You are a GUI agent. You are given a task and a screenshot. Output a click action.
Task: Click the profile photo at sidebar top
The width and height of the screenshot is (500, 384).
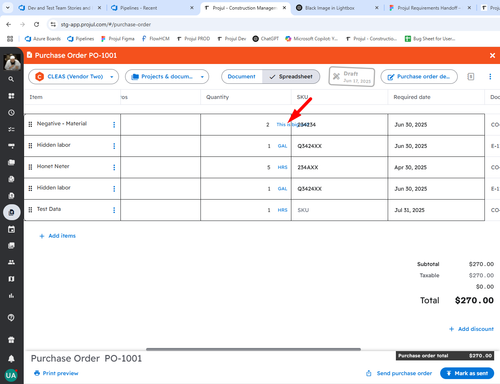(12, 62)
